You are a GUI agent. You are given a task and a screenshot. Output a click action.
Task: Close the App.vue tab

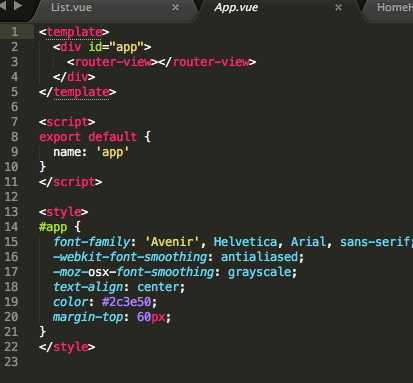[338, 7]
